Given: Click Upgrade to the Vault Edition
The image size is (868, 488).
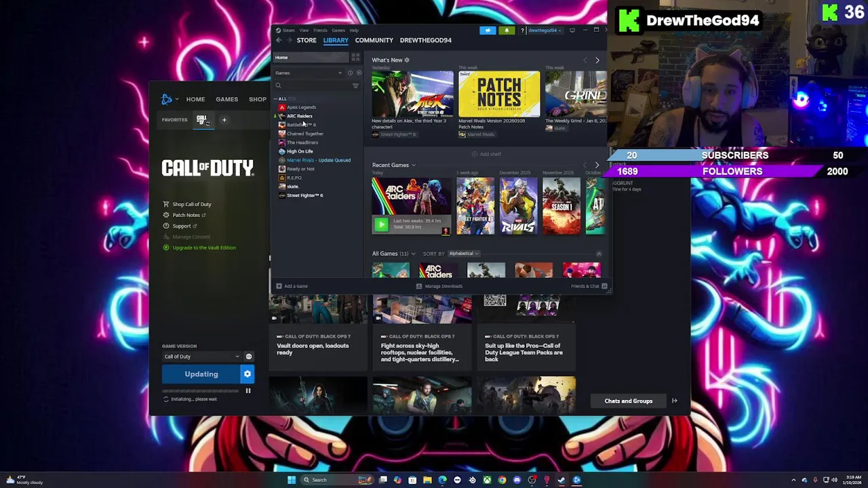Looking at the screenshot, I should 199,247.
